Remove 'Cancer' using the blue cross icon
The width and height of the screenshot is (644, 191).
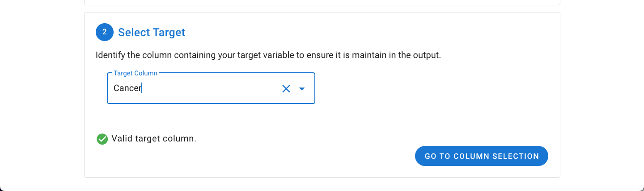pos(286,89)
